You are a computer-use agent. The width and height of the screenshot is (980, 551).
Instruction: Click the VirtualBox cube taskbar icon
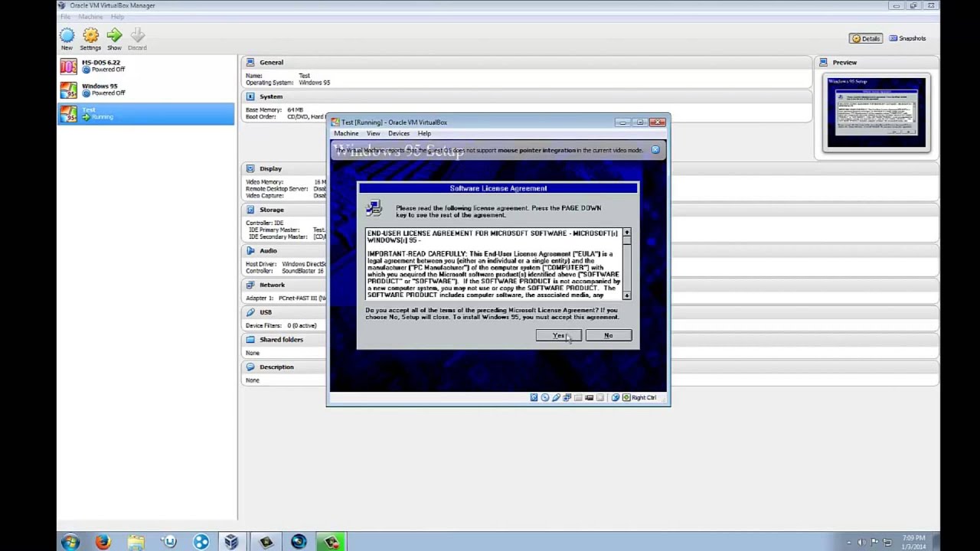pos(232,542)
